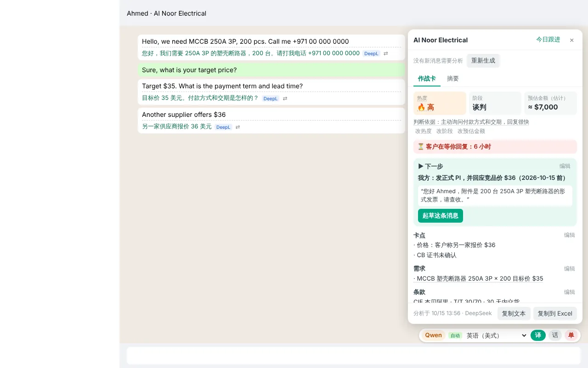This screenshot has height=368, width=588.
Task: Click 编辑 next to 条款
Action: (570, 292)
